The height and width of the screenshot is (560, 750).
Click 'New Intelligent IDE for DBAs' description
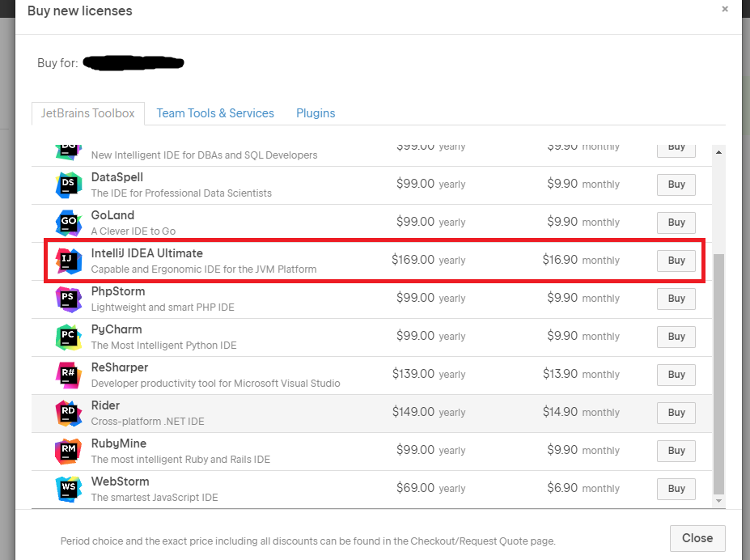(204, 155)
